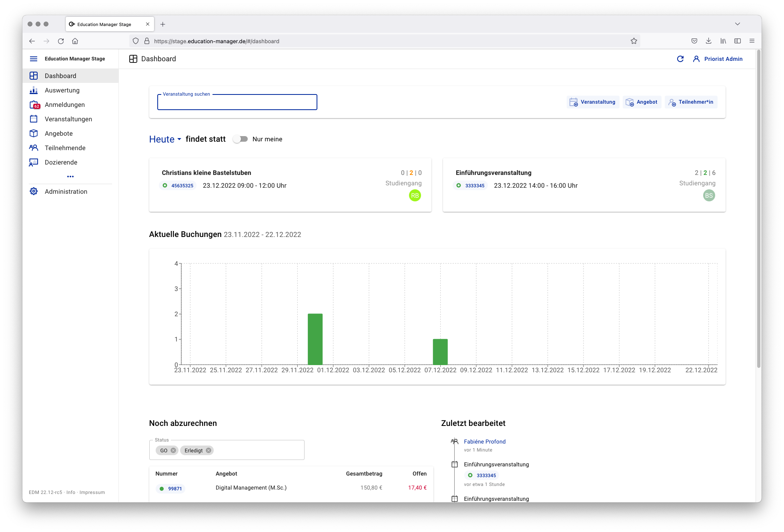Select Veranstaltungen in the sidebar menu
Image resolution: width=784 pixels, height=532 pixels.
(x=68, y=119)
